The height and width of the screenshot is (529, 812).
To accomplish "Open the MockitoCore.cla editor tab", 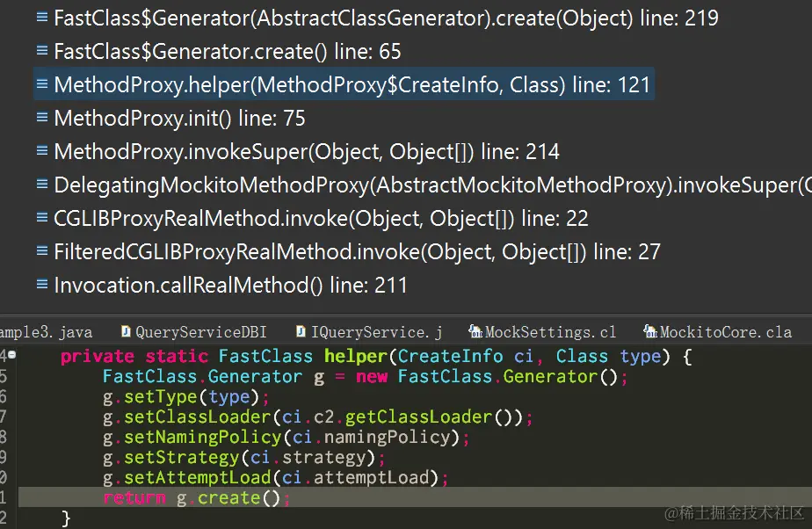I will tap(718, 332).
